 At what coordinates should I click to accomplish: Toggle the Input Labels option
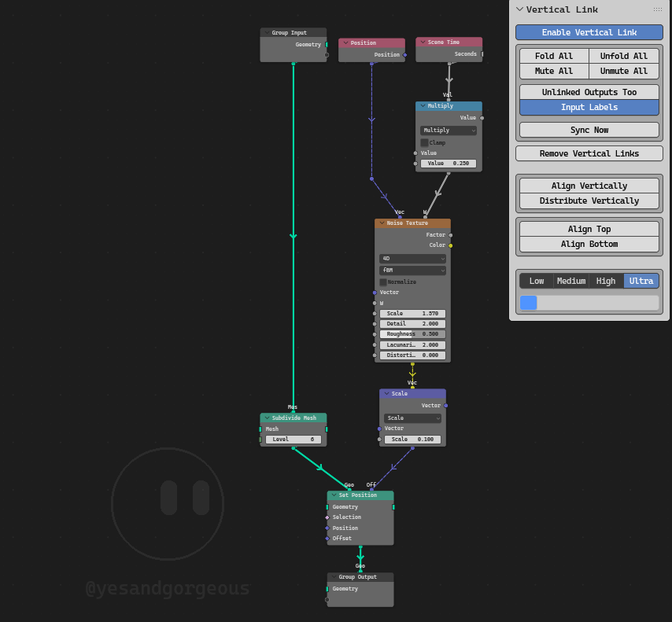pos(589,107)
